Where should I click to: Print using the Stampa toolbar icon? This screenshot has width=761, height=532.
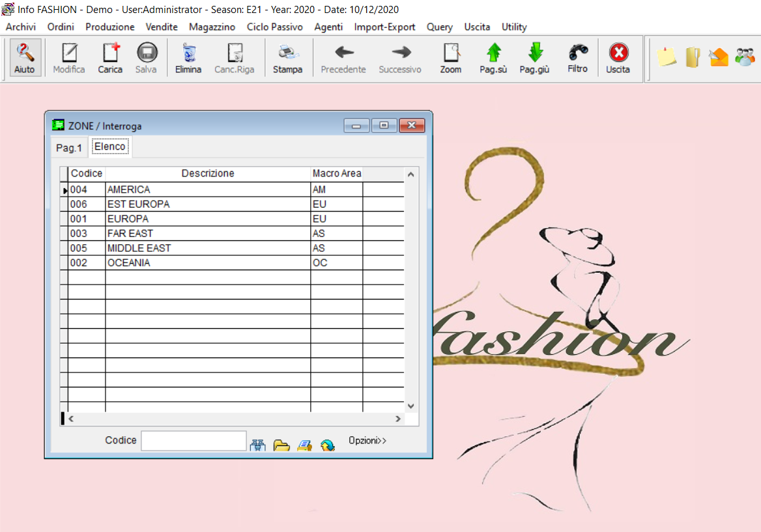click(x=287, y=58)
